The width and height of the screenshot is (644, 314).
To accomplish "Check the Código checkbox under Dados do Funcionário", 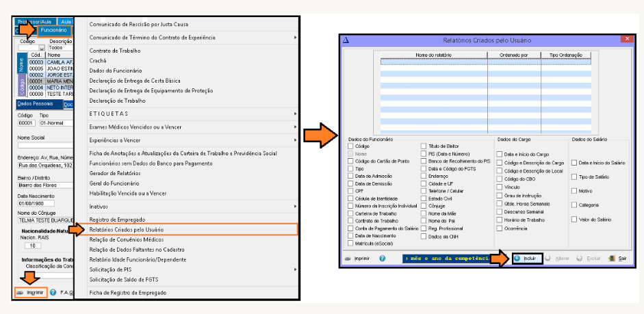I will click(350, 146).
